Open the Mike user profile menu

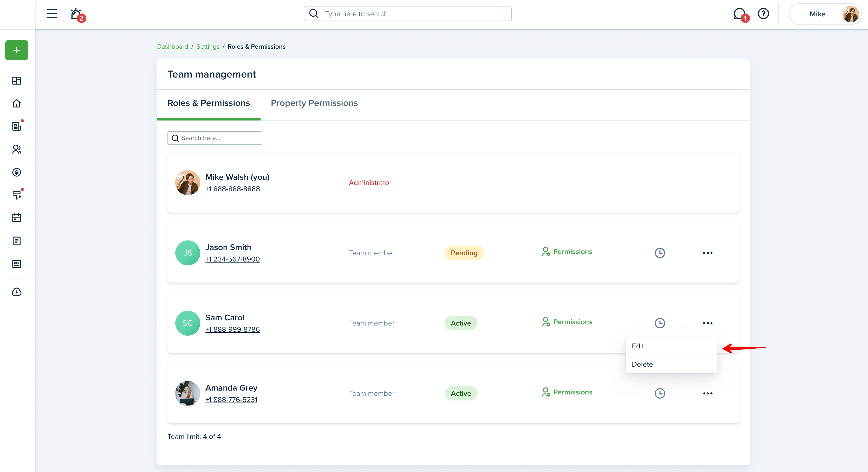point(825,14)
